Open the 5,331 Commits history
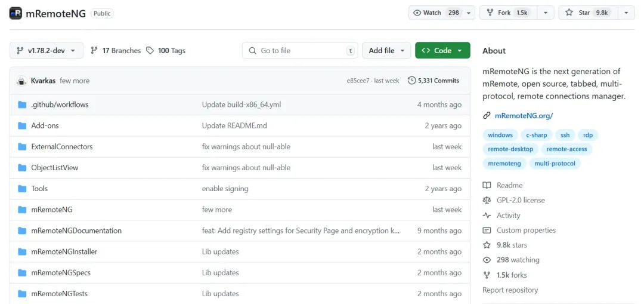The image size is (644, 304). pos(434,81)
